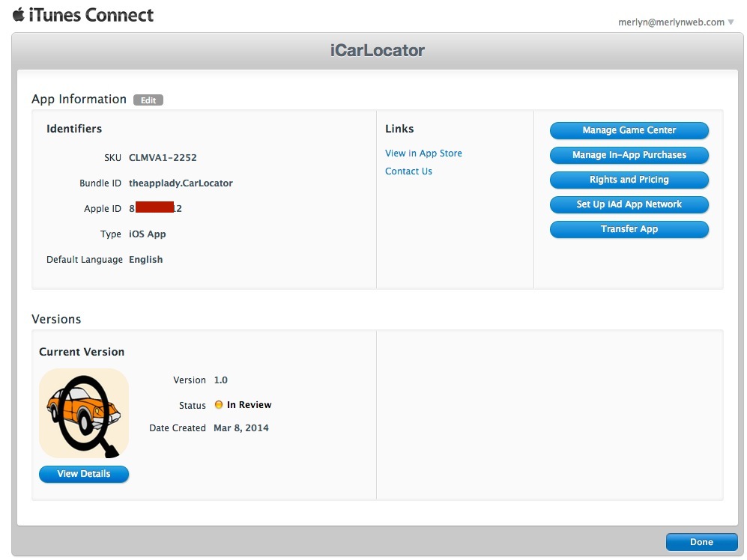This screenshot has height=560, width=747.
Task: Follow the Contact Us link
Action: 409,171
